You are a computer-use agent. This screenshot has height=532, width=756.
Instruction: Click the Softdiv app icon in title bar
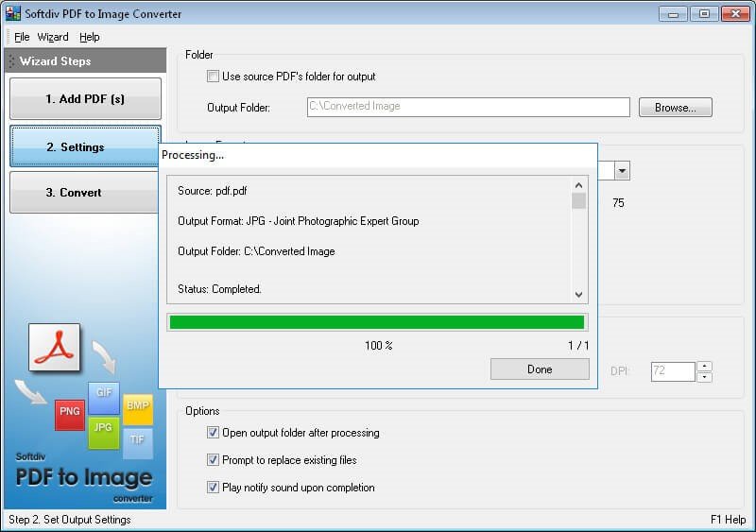[13, 13]
